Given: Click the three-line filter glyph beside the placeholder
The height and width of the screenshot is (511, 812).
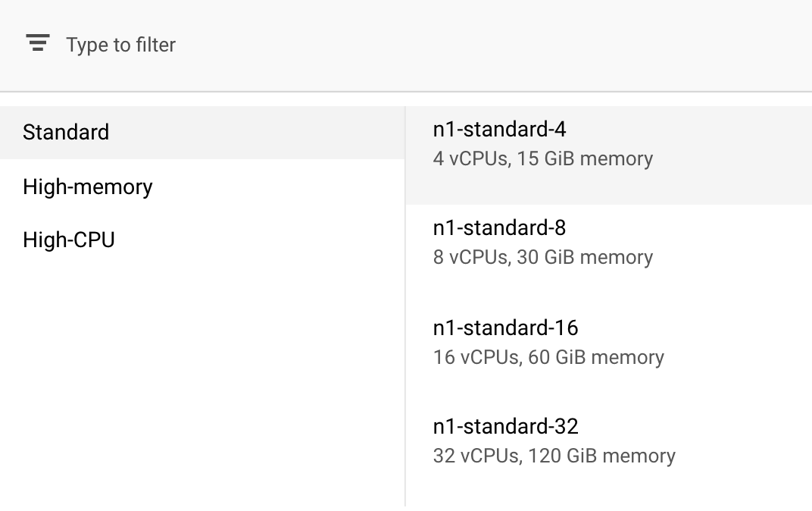Looking at the screenshot, I should (37, 43).
